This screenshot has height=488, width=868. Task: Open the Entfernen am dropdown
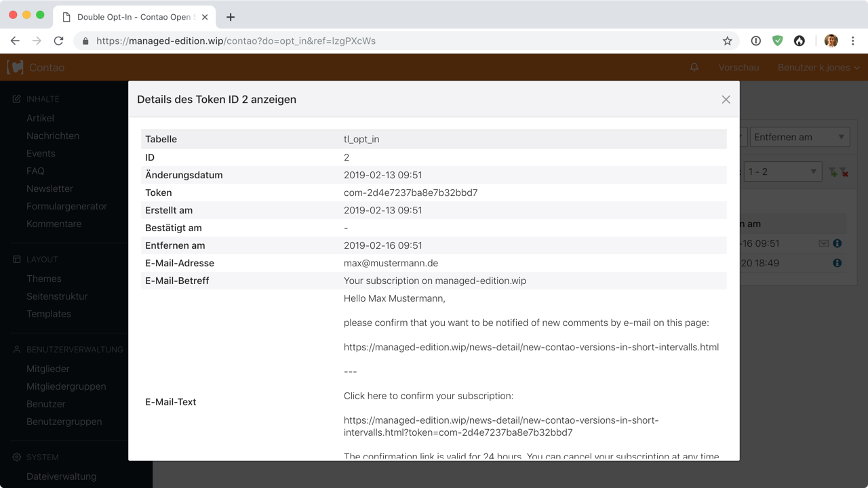pyautogui.click(x=799, y=137)
